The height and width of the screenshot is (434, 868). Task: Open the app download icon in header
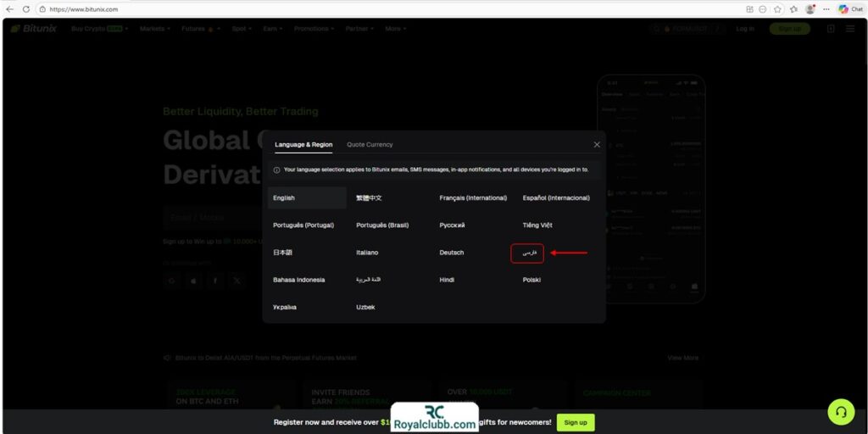pos(831,28)
